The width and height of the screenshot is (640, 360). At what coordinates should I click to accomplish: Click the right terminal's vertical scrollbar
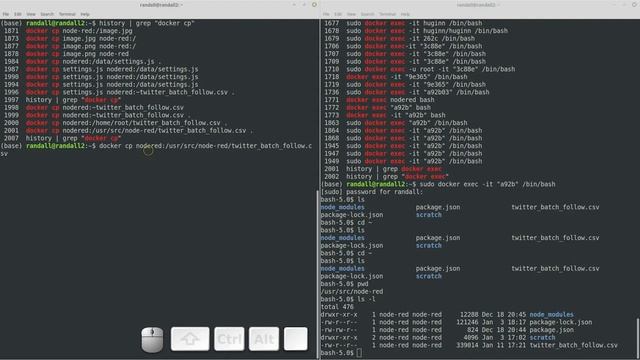tap(638, 338)
